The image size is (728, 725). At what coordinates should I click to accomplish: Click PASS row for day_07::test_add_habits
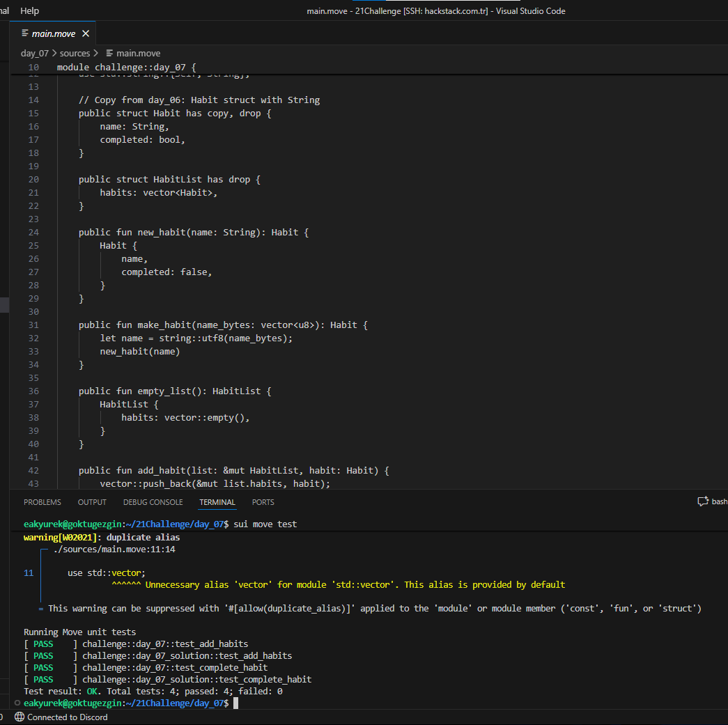136,644
